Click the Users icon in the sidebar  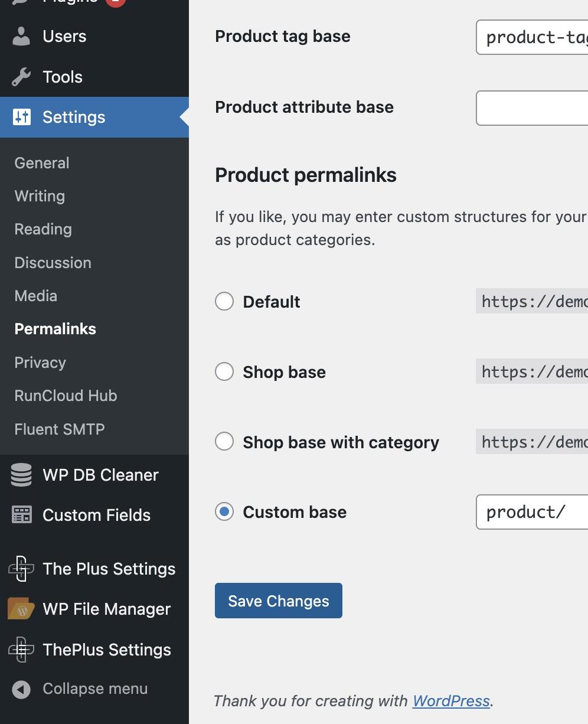click(21, 36)
